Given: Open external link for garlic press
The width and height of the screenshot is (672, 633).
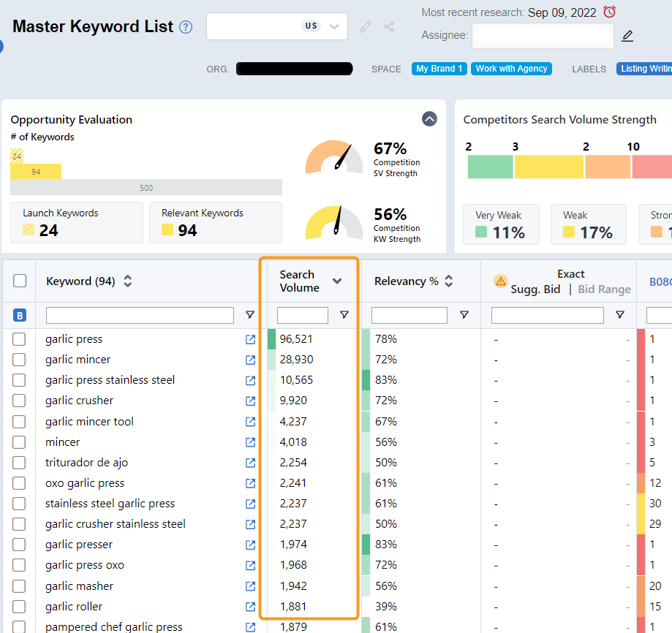Looking at the screenshot, I should pos(250,340).
